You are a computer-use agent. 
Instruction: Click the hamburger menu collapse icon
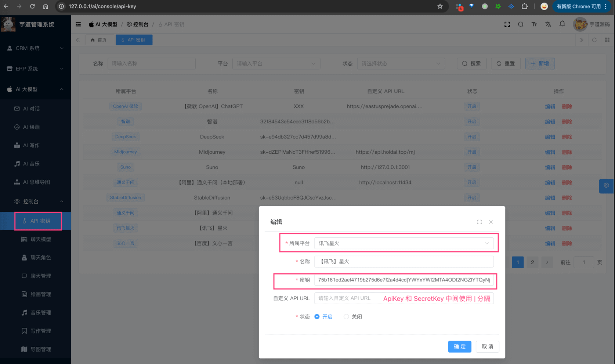point(78,24)
